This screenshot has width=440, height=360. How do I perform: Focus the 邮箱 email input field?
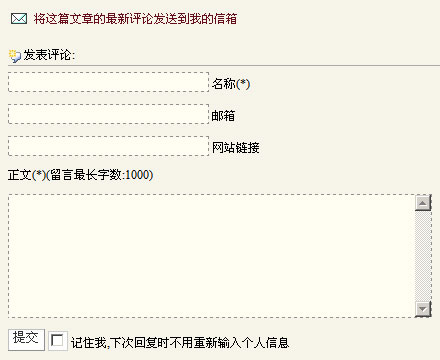(x=109, y=114)
